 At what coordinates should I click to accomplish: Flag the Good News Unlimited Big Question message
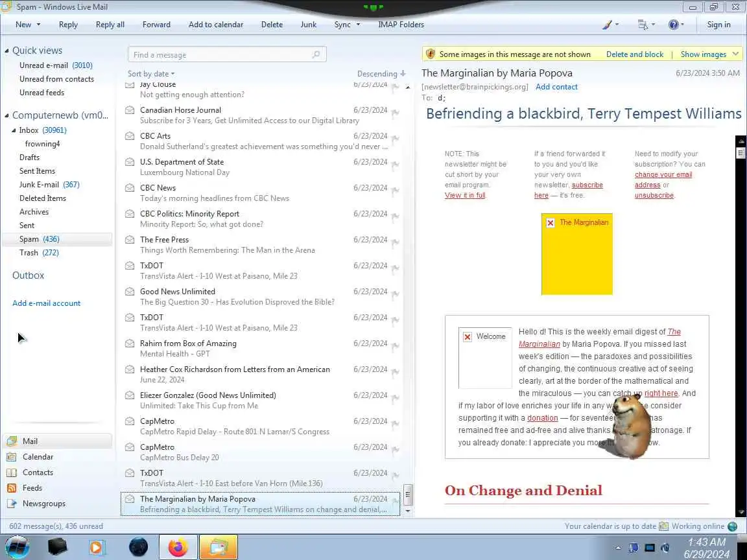point(395,294)
